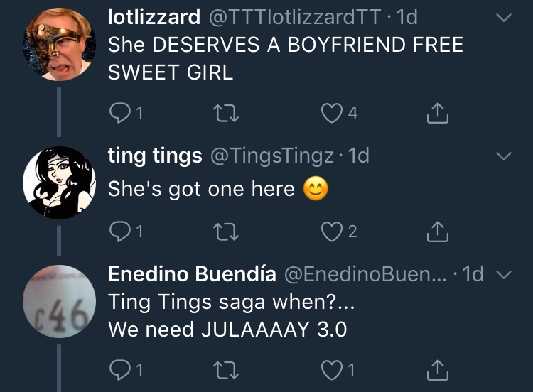This screenshot has width=533, height=392.
Task: Like ting tings' tweet with 2 likes
Action: pos(332,232)
